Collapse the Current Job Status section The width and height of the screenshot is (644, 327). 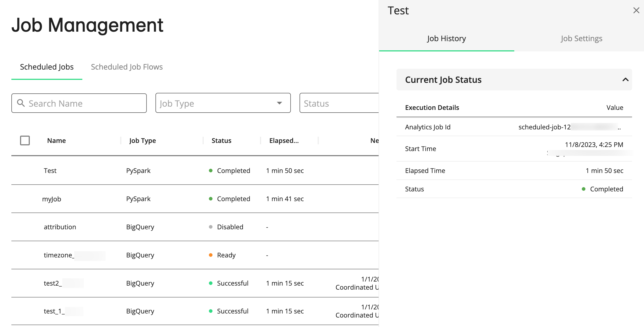point(625,80)
